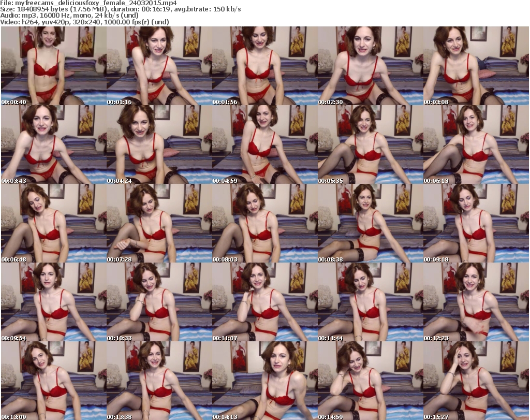Screen dimensions: 530x420
Task: Select the frame stamped 00:11:44
Action: coord(371,302)
